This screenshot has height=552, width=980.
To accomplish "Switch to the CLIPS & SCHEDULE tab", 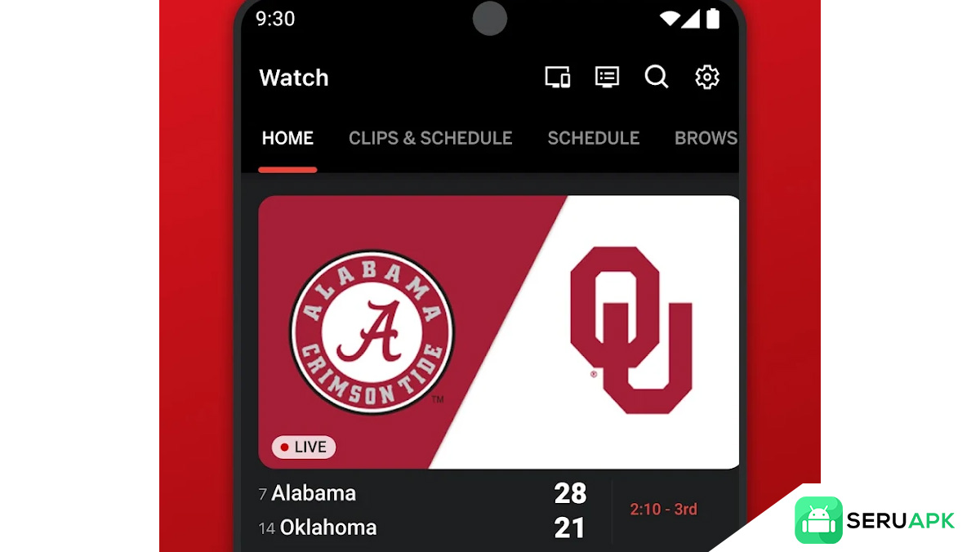I will [x=430, y=139].
